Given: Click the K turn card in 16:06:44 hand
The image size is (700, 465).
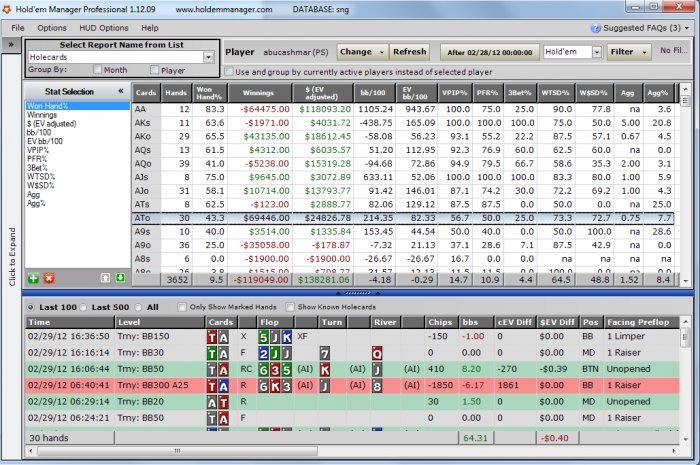Looking at the screenshot, I should (x=325, y=370).
